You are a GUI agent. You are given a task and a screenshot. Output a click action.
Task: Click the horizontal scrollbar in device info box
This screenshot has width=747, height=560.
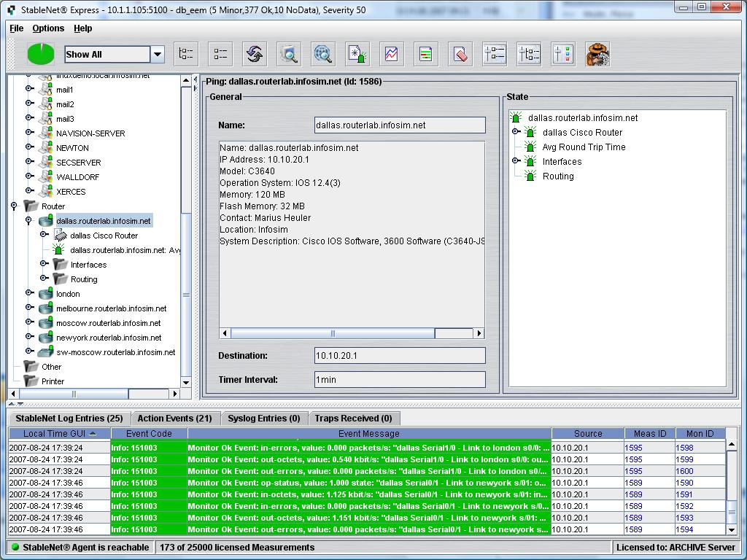click(x=333, y=333)
